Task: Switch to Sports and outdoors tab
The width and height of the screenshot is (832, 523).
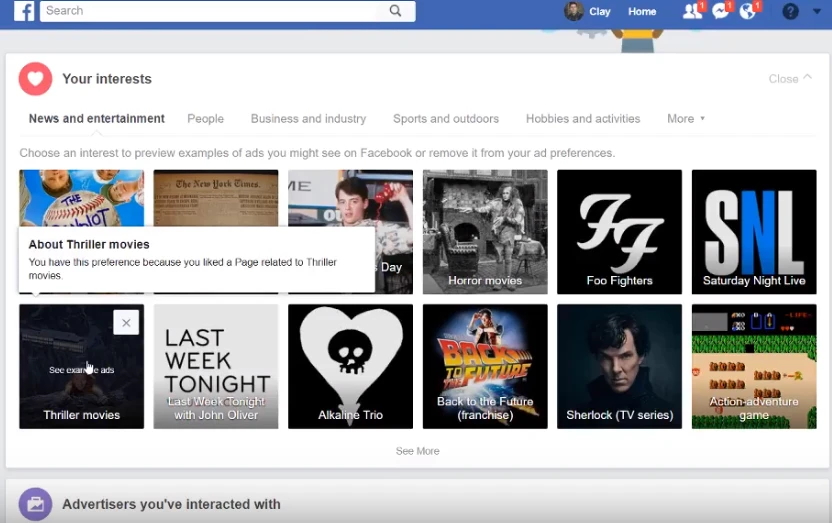Action: pyautogui.click(x=446, y=119)
